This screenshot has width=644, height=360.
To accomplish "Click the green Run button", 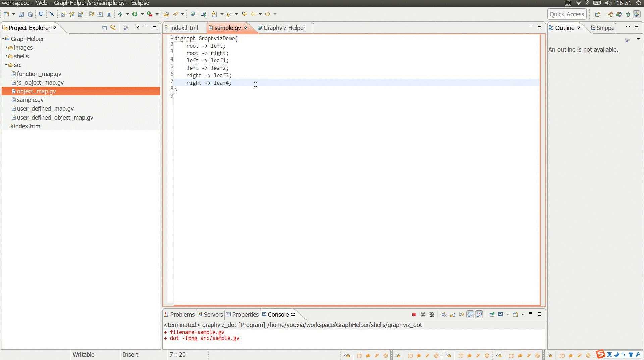I will (135, 14).
